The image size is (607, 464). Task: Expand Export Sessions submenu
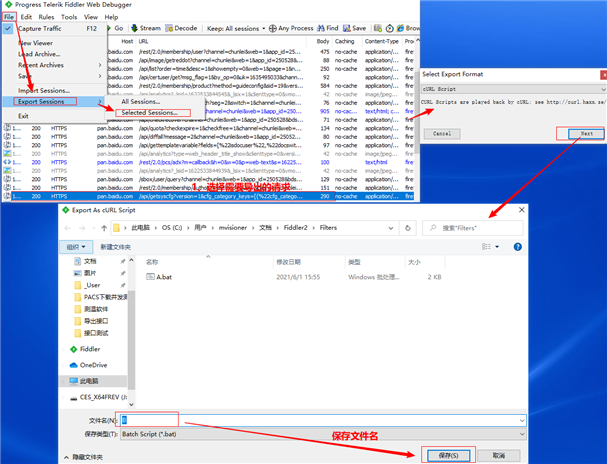54,101
